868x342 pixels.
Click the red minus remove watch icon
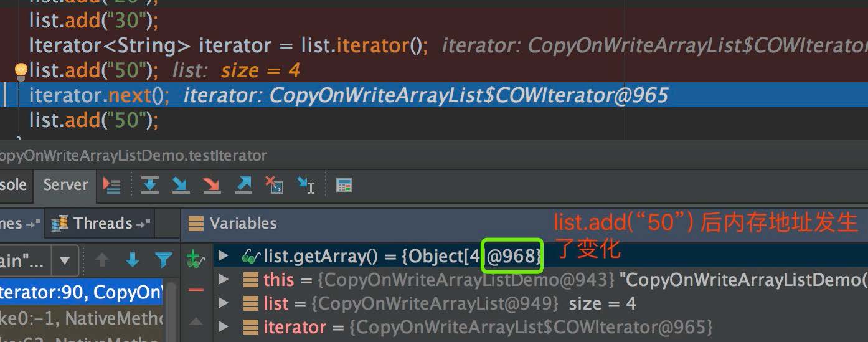point(196,290)
